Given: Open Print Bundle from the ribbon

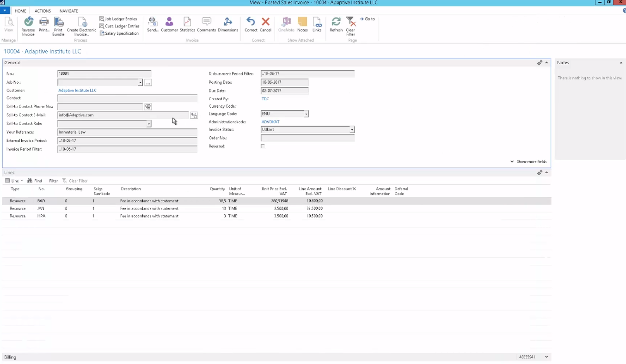Looking at the screenshot, I should (x=58, y=23).
